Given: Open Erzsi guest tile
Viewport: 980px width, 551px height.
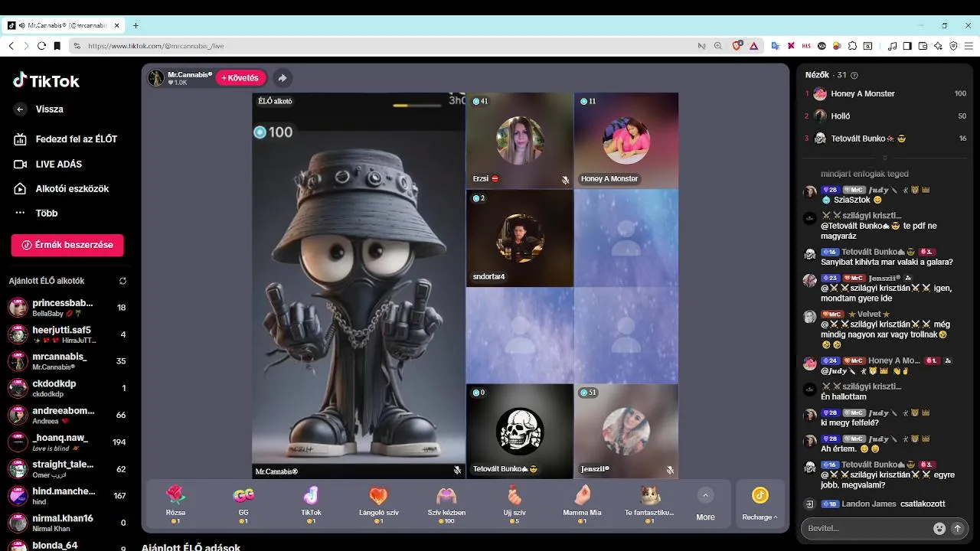Looking at the screenshot, I should (520, 141).
